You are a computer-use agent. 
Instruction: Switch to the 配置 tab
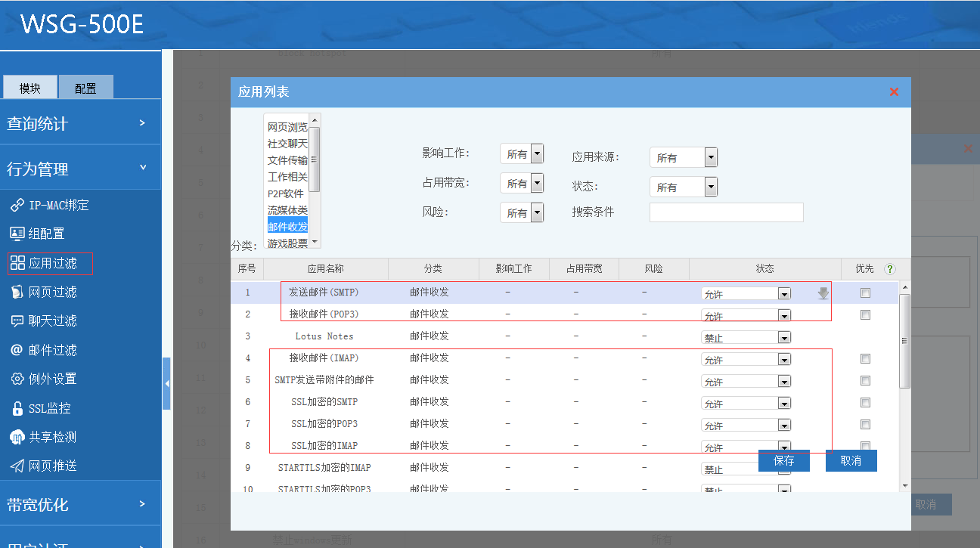pyautogui.click(x=85, y=88)
